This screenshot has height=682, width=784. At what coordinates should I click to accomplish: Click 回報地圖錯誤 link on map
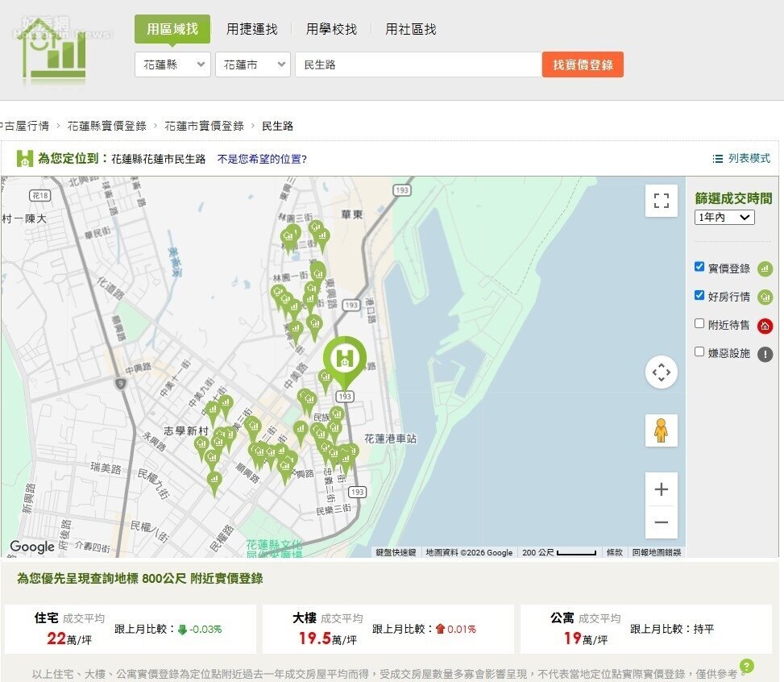(656, 552)
